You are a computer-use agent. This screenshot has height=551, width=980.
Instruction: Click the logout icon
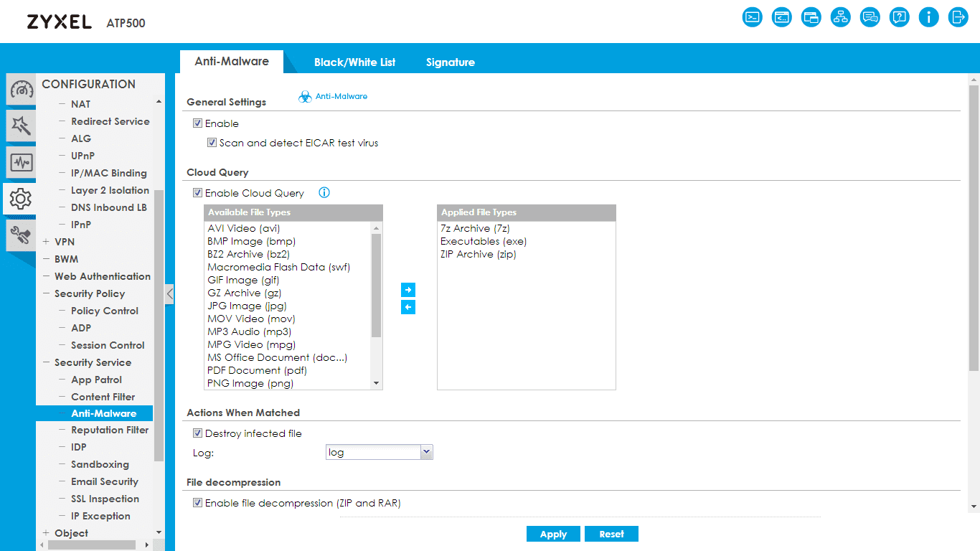click(x=958, y=17)
